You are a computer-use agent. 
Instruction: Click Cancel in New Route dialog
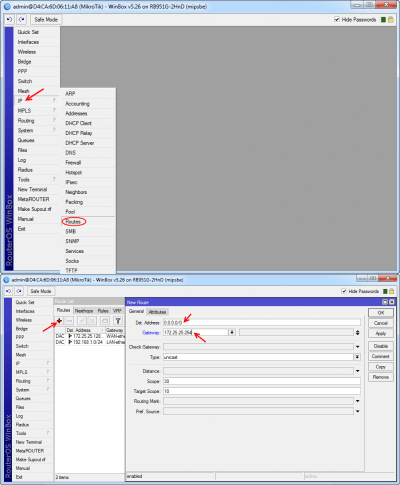tap(381, 323)
